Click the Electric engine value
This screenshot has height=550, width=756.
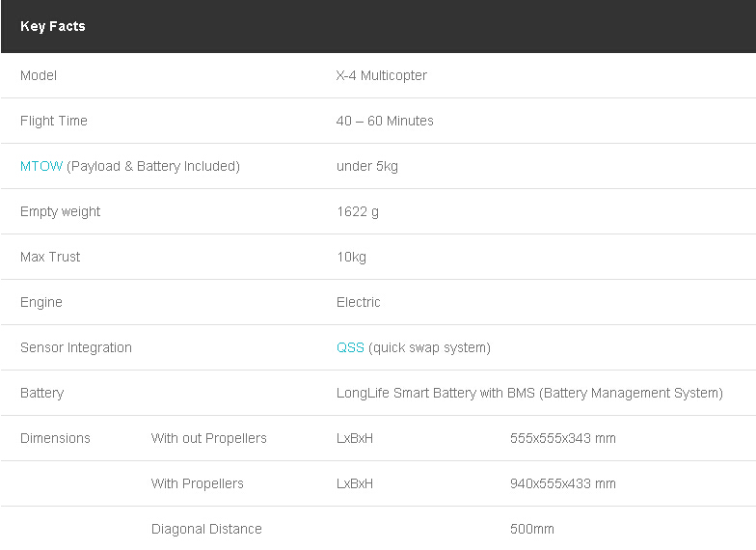point(359,303)
